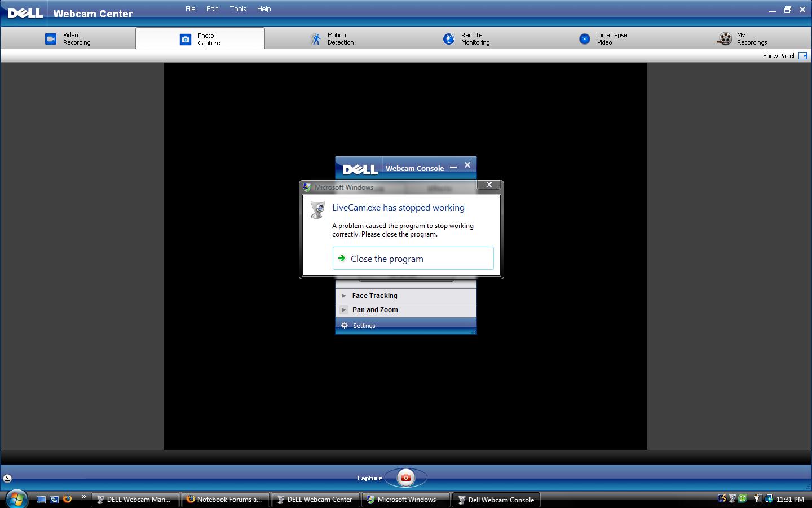This screenshot has width=812, height=508.
Task: Open the Help menu
Action: [x=264, y=9]
